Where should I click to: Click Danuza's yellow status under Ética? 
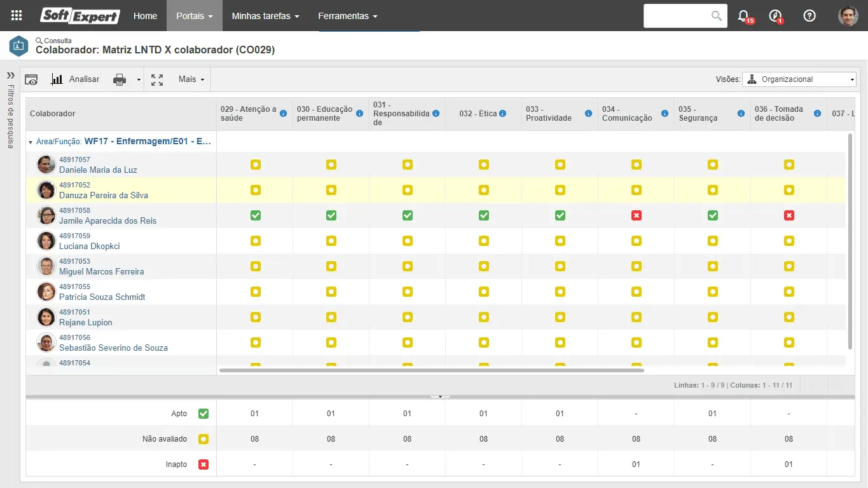[484, 190]
